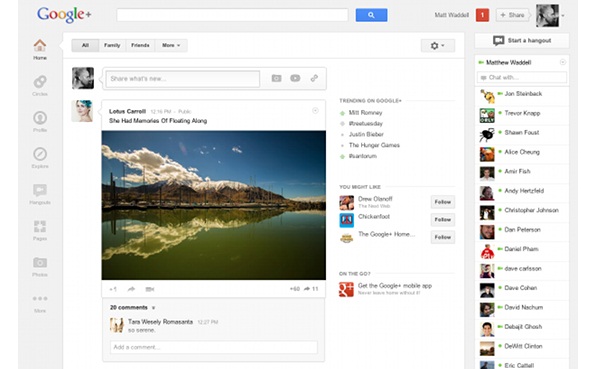Open the Profile sidebar icon
Screen dimensions: 600x369
40,118
